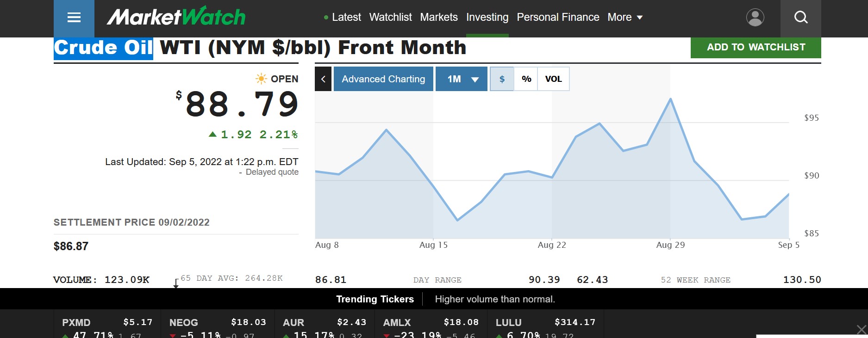
Task: Click the MarketWatch logo
Action: click(x=176, y=17)
